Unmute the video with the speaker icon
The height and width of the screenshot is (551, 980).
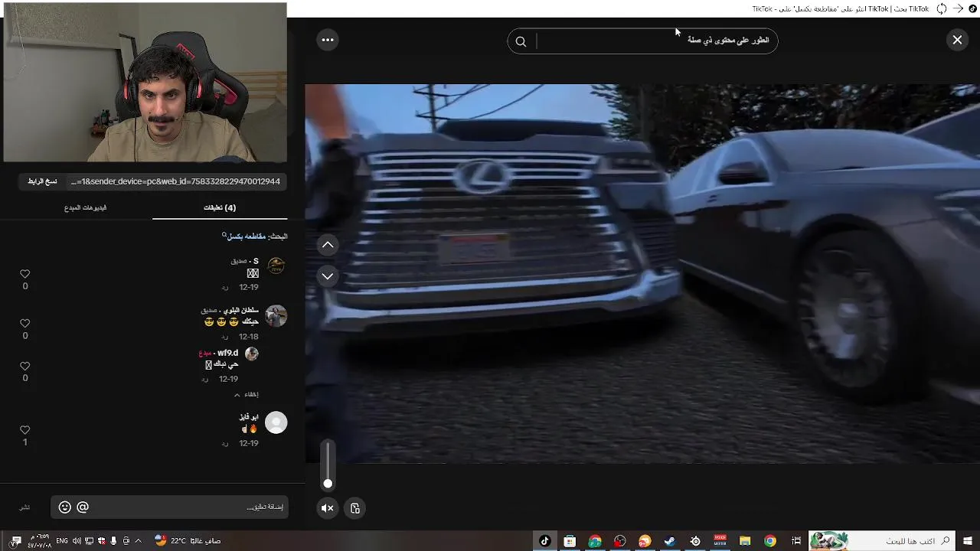328,508
